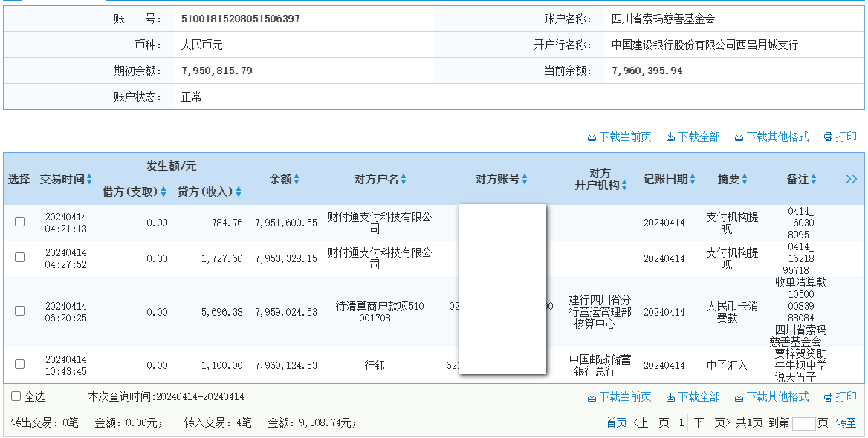Sort by 贷方(收入) column arrows
This screenshot has width=868, height=438.
pos(239,192)
